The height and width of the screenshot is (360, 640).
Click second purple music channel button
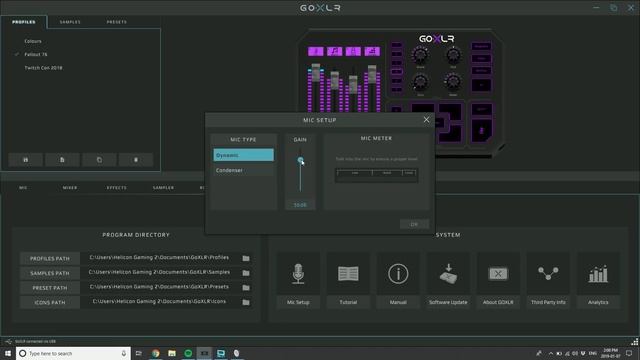[x=334, y=51]
